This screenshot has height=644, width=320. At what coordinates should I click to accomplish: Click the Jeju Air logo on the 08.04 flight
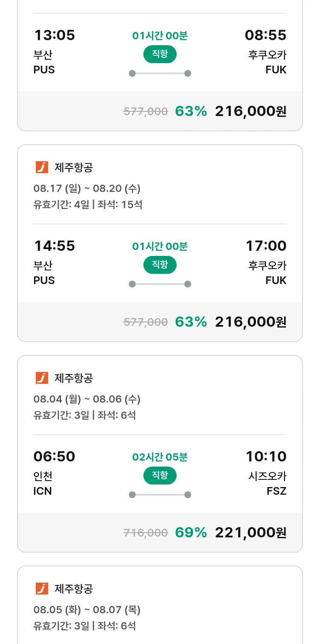(42, 378)
